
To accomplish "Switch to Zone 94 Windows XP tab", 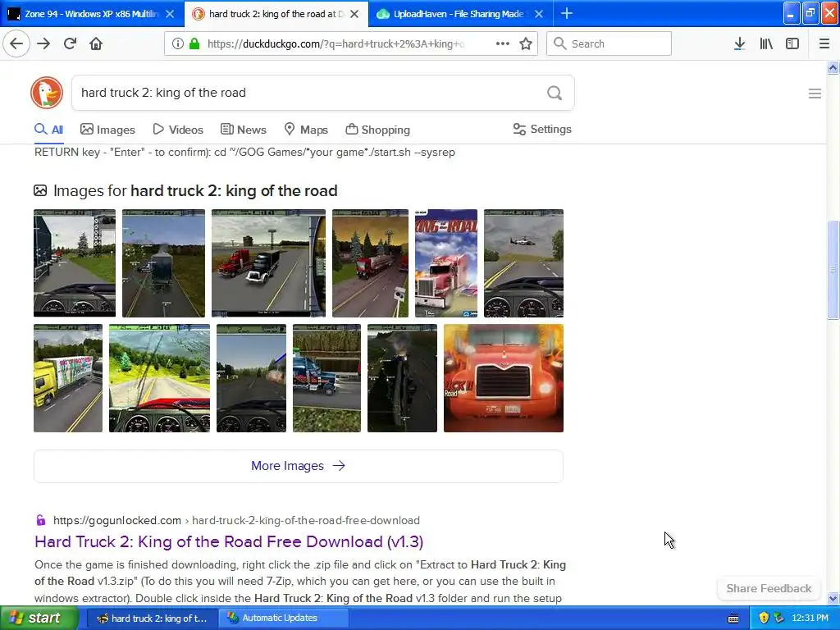I will (91, 14).
